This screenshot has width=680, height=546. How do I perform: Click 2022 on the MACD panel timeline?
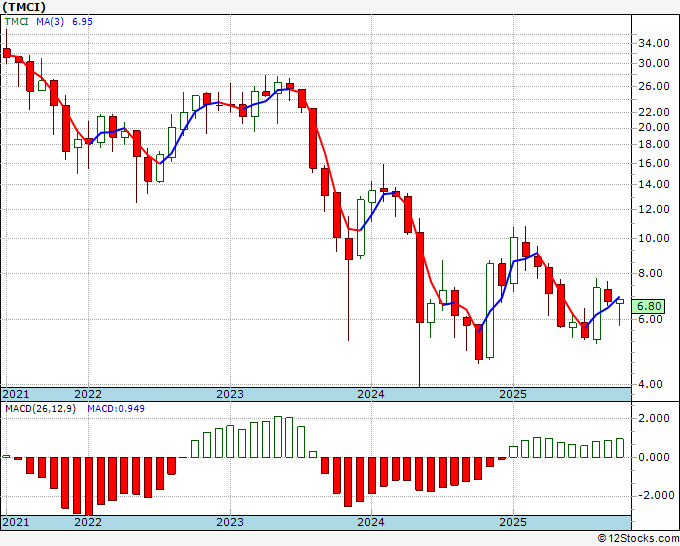(x=88, y=522)
